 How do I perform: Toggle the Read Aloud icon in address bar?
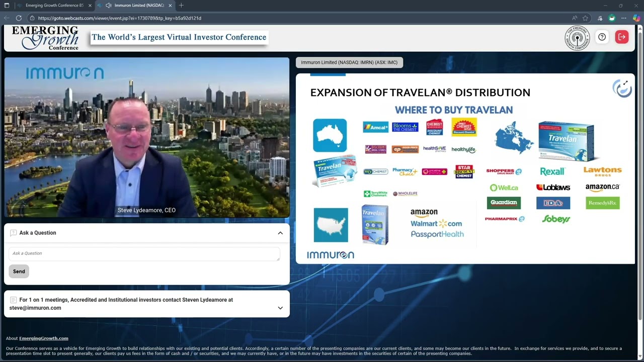pos(575,18)
